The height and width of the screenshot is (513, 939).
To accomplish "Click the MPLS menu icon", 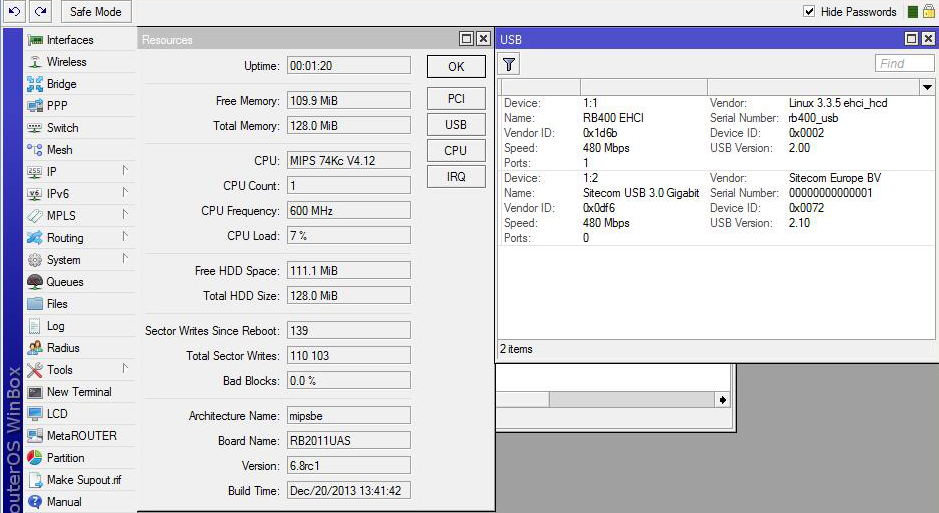I will [35, 215].
